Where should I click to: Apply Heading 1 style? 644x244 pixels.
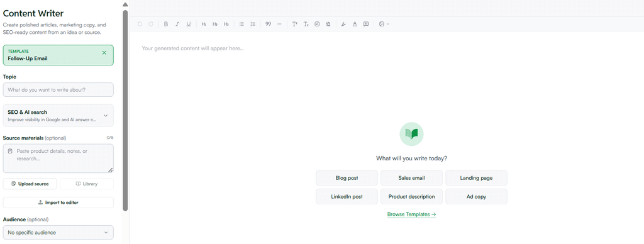[x=204, y=25]
